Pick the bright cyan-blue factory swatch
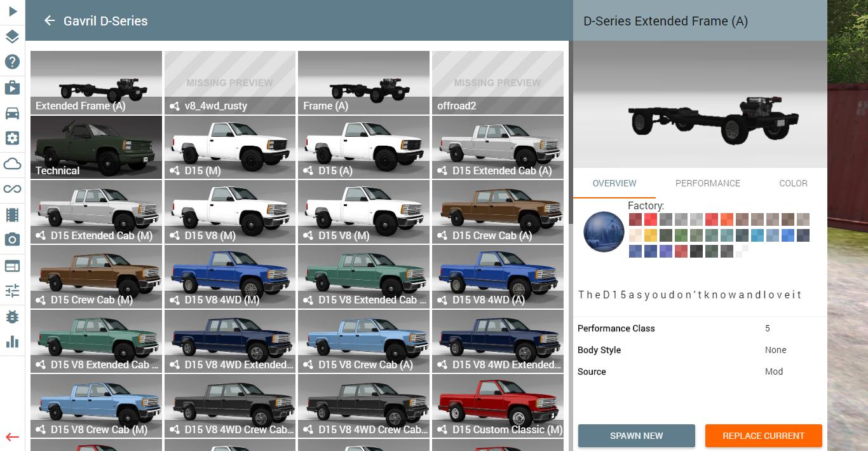The image size is (868, 451). click(x=757, y=235)
